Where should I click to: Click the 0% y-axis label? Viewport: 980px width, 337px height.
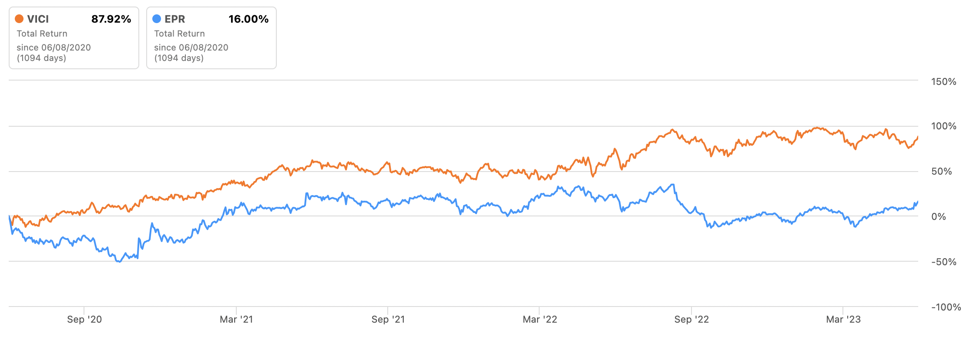[x=938, y=217]
